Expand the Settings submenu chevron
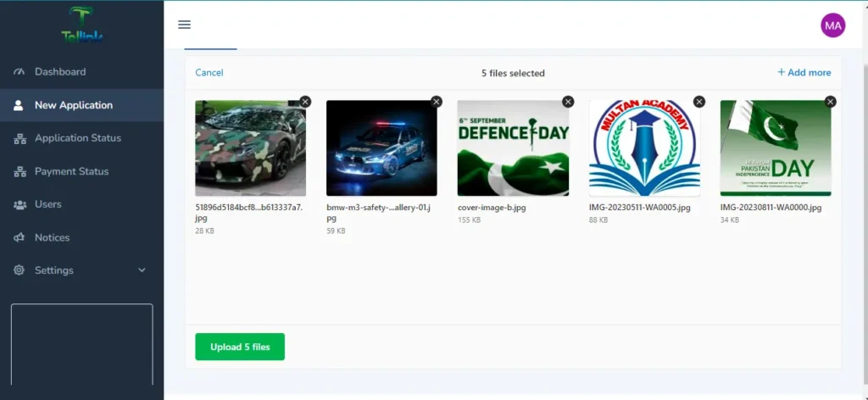This screenshot has height=400, width=868. (142, 270)
